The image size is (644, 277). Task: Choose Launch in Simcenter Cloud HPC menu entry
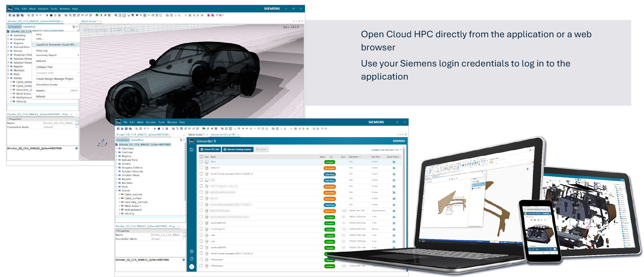point(56,45)
